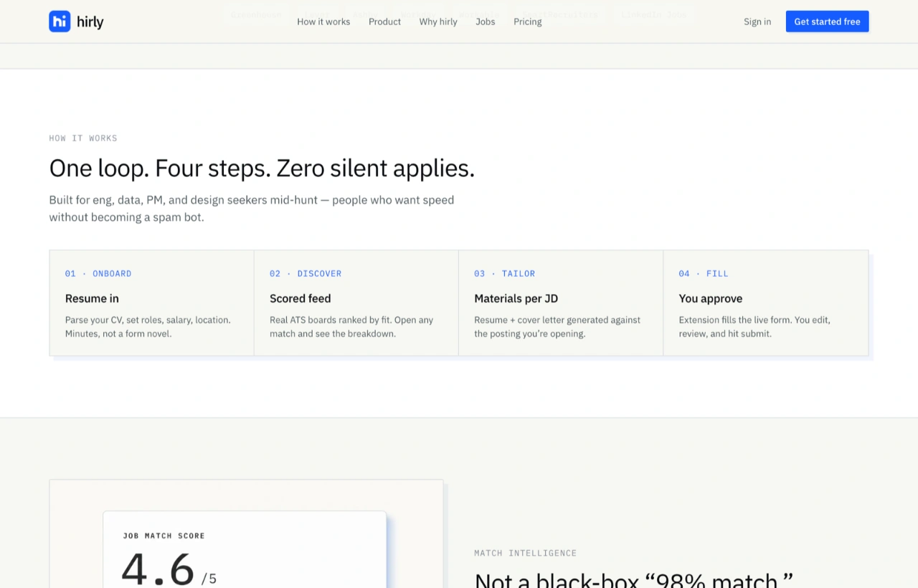Open the Why hirly nav link
This screenshot has height=588, width=918.
point(438,22)
